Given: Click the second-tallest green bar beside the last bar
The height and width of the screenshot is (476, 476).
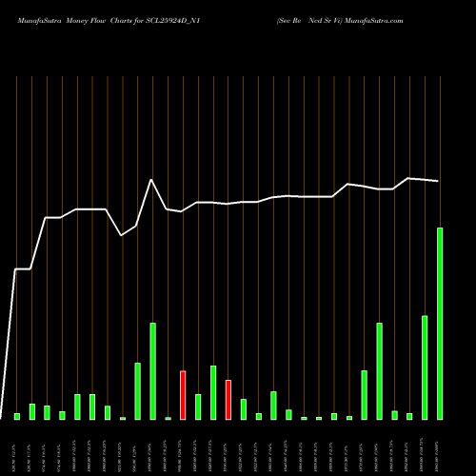Looking at the screenshot, I should [x=425, y=367].
